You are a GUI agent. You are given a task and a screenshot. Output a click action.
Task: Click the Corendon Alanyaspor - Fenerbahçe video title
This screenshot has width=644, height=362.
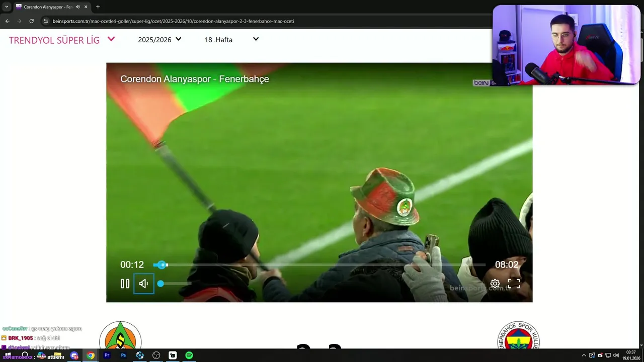click(195, 79)
